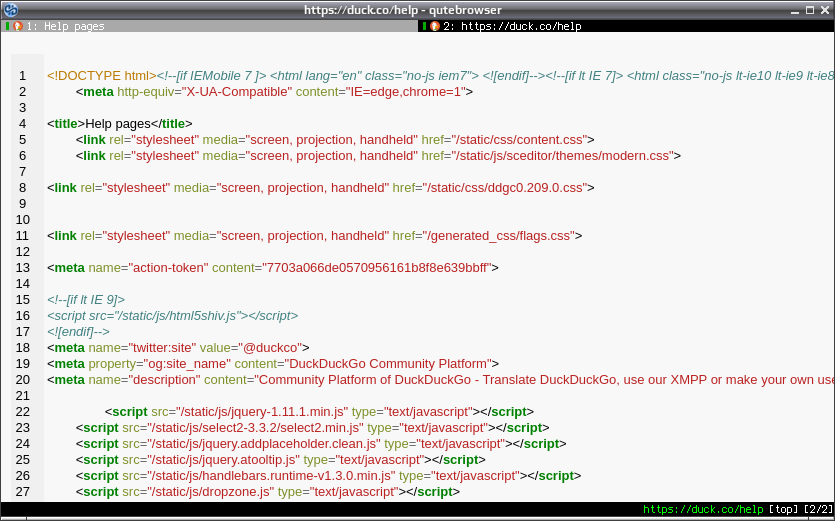Click the 'X-UA-Compatible' value on line 2
Screen dimensions: 835x521
point(237,92)
